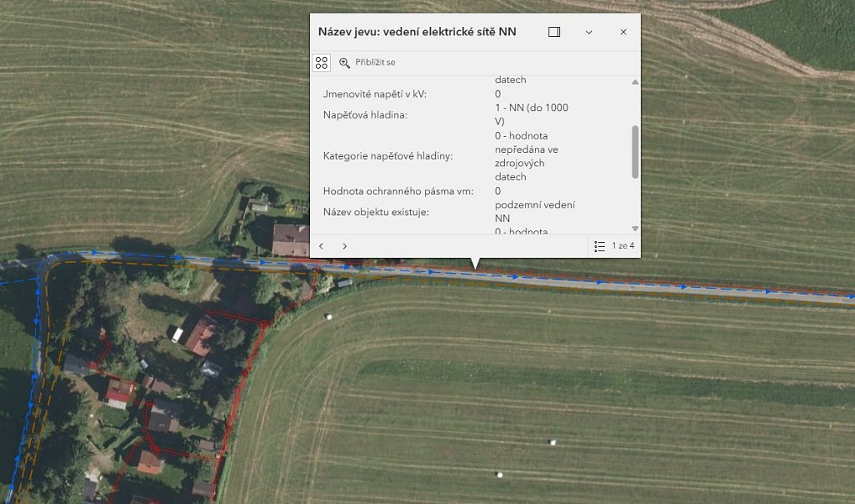Image resolution: width=855 pixels, height=504 pixels.
Task: Click the popup scrollbar up arrow
Action: pos(635,81)
